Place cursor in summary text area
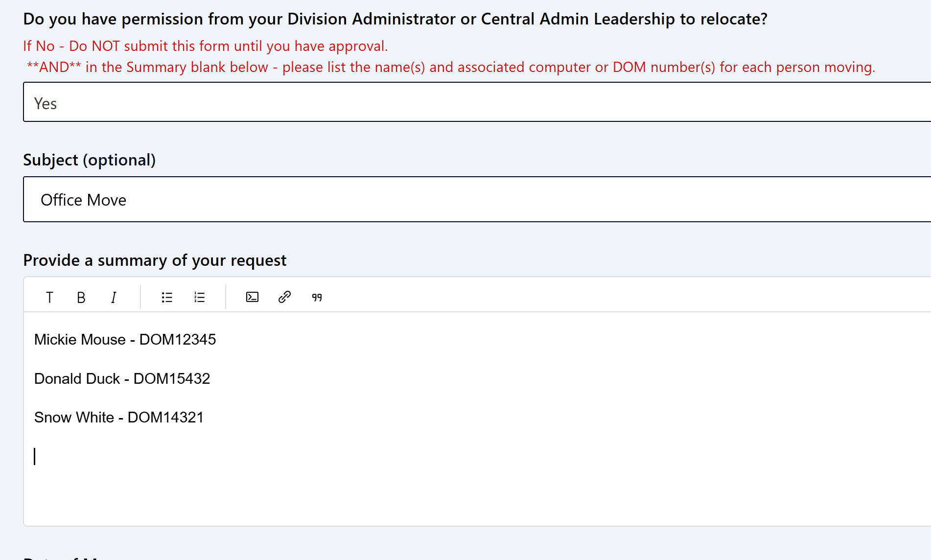 (x=477, y=419)
